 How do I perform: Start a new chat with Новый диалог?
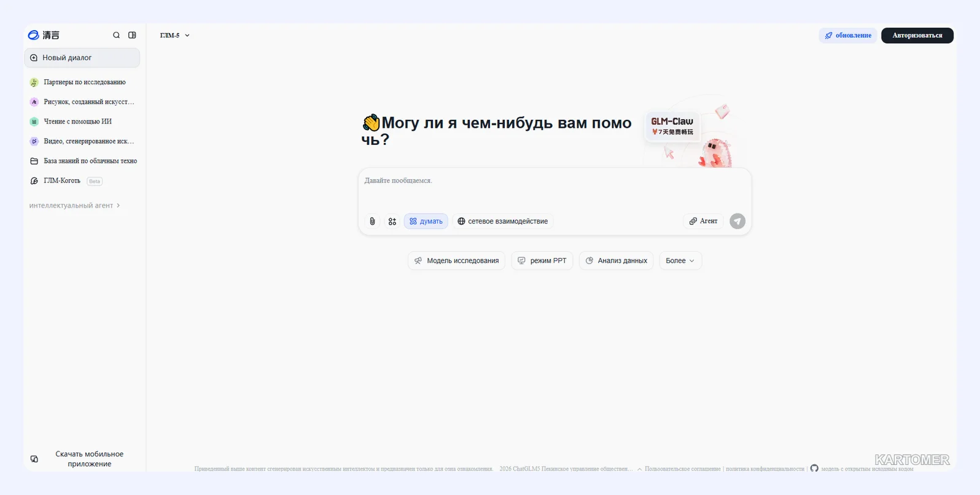tap(82, 58)
